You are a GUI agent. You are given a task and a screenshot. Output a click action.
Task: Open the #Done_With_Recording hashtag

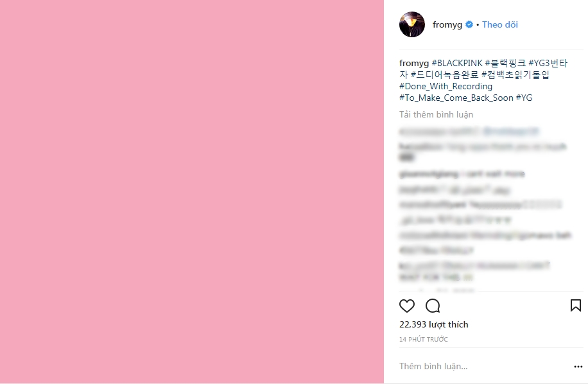446,87
